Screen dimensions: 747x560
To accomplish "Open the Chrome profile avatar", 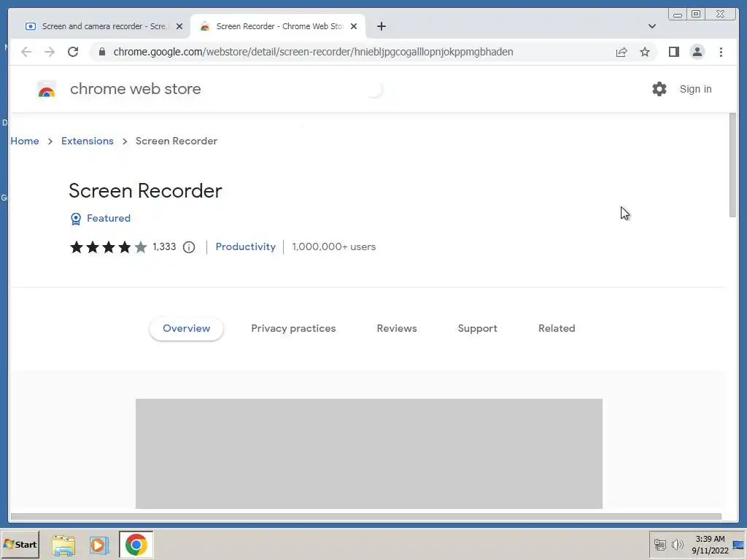I will (x=697, y=52).
